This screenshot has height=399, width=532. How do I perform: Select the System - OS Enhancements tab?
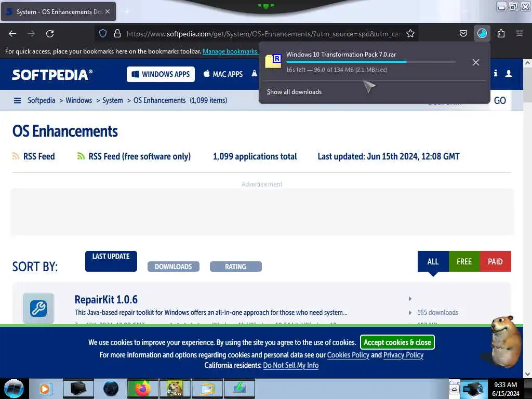(58, 11)
